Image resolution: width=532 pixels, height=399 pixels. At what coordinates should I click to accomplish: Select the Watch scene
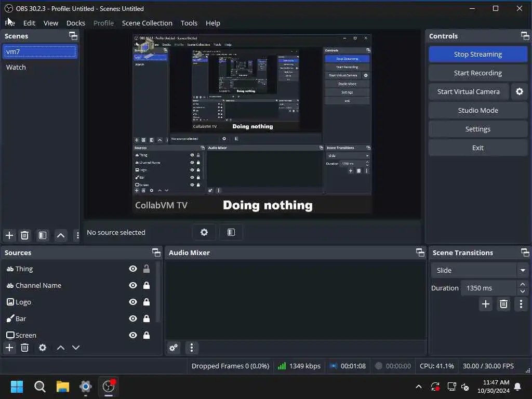[40, 67]
